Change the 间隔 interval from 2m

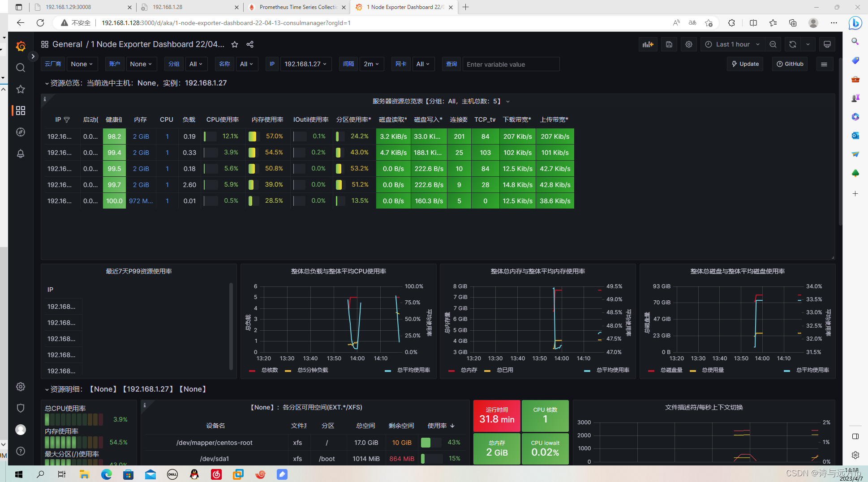tap(372, 64)
